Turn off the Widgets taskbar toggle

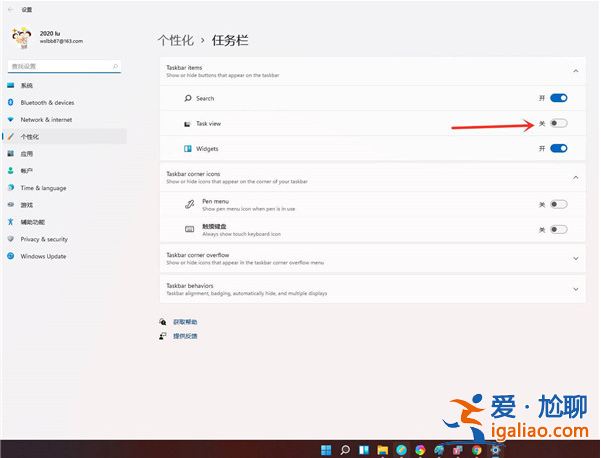pos(558,148)
